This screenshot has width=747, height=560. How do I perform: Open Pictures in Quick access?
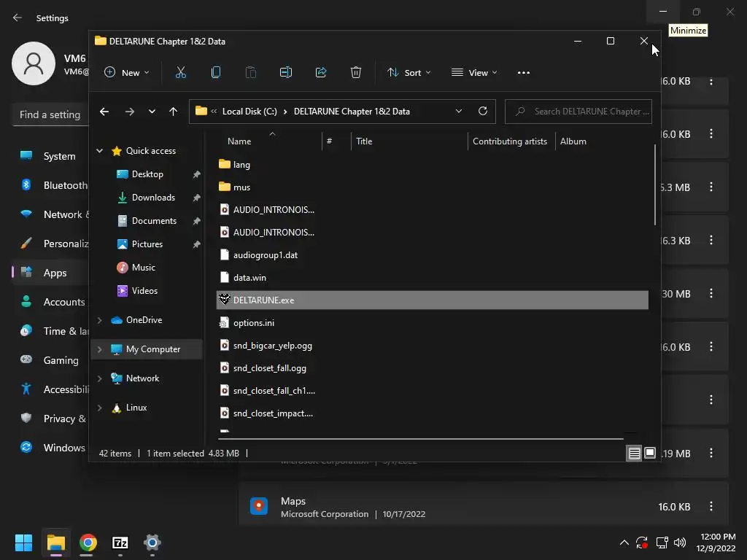[147, 244]
